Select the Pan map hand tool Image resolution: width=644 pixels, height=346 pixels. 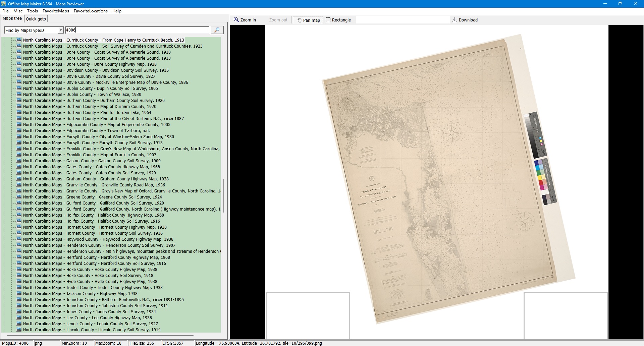pos(308,20)
